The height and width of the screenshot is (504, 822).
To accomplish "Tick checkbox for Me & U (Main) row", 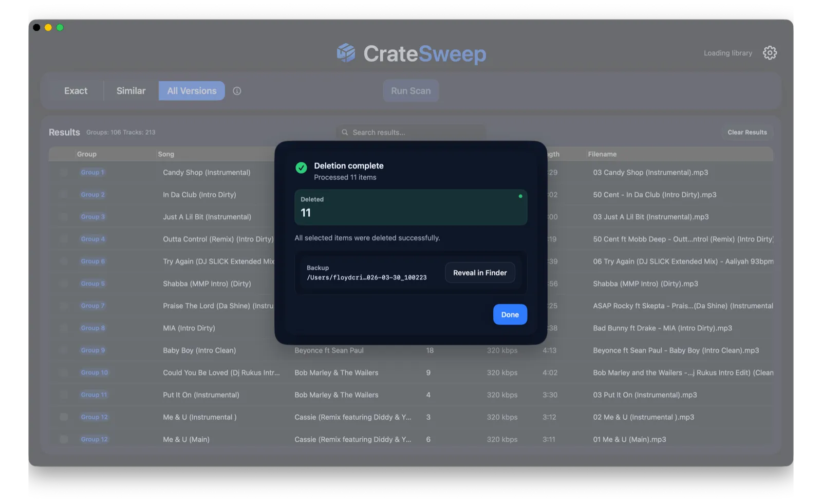I will (64, 439).
